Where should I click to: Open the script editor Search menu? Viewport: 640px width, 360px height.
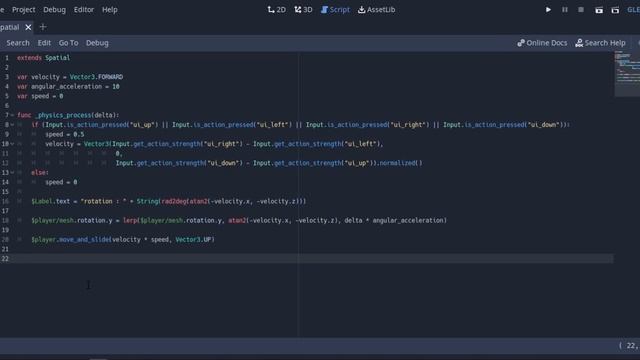pos(18,43)
